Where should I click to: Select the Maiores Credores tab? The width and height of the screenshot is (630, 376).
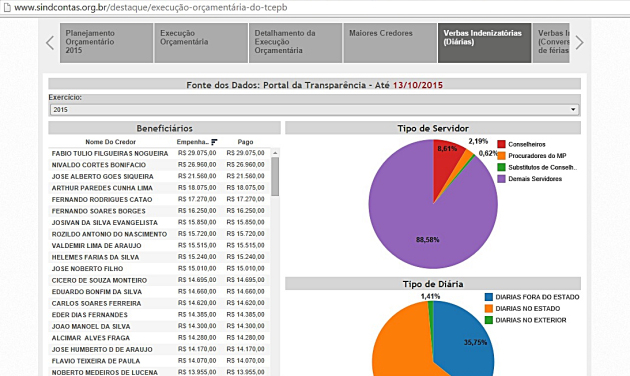390,43
